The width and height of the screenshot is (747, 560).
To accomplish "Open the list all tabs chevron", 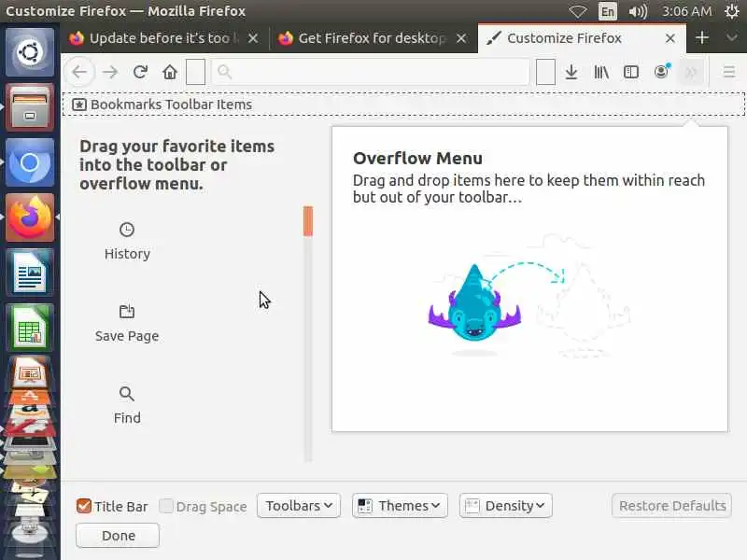I will click(732, 37).
